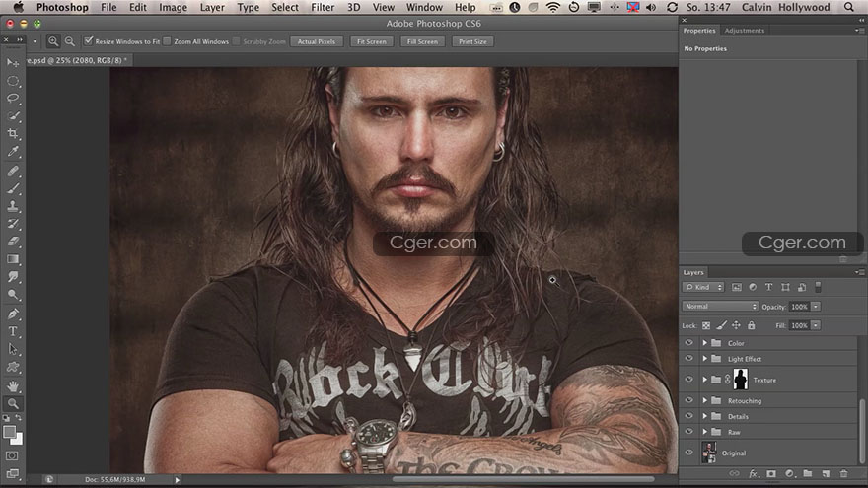Expand the Light Effect group

(x=704, y=359)
